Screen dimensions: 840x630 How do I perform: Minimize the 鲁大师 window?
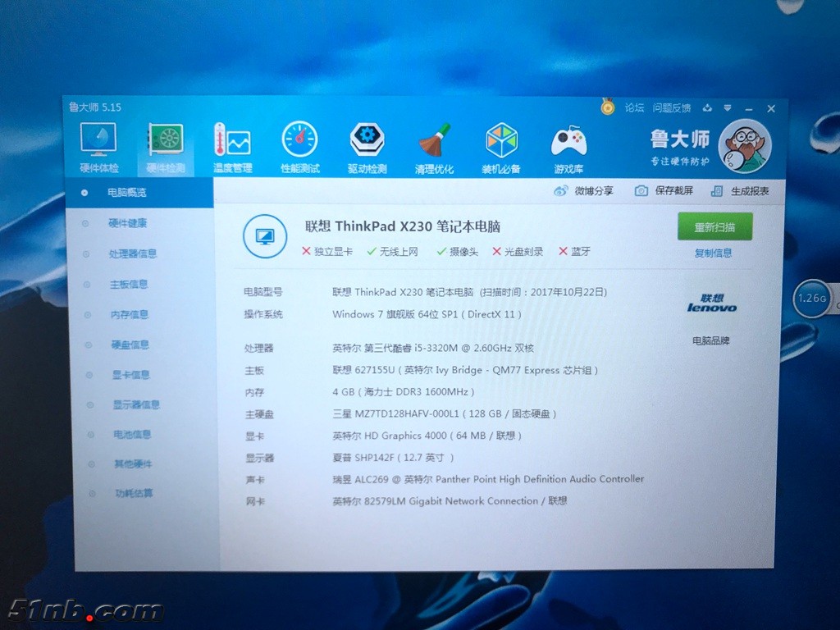pyautogui.click(x=749, y=109)
